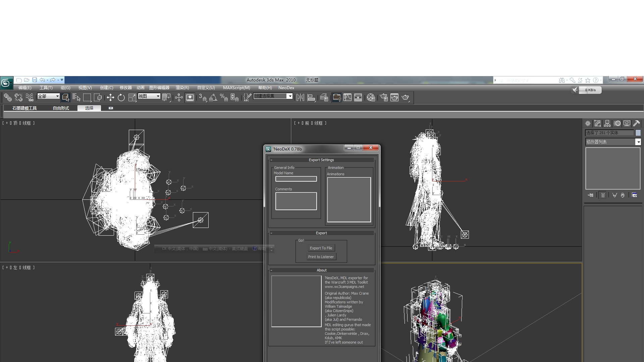Viewport: 644px width, 362px height.
Task: Open the 工具(T) menu
Action: tap(46, 88)
